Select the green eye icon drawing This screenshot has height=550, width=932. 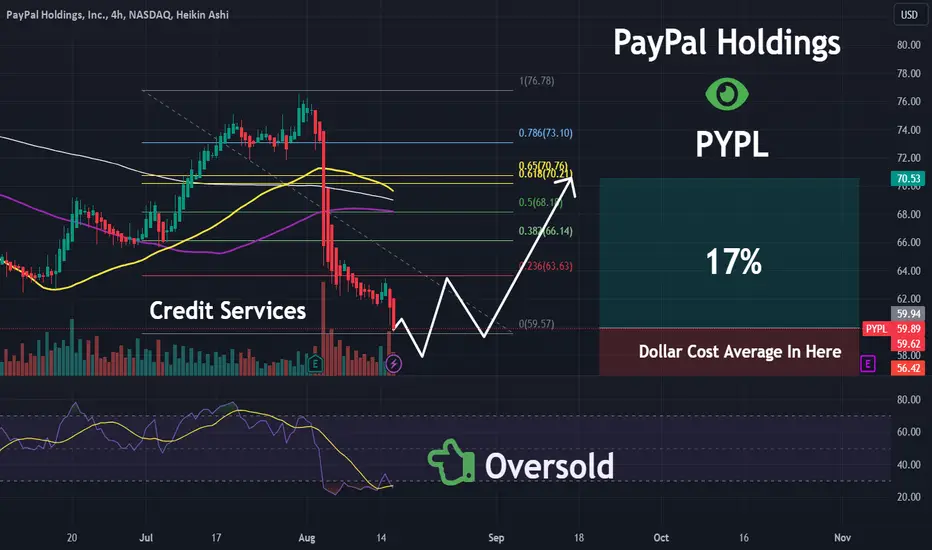[726, 93]
